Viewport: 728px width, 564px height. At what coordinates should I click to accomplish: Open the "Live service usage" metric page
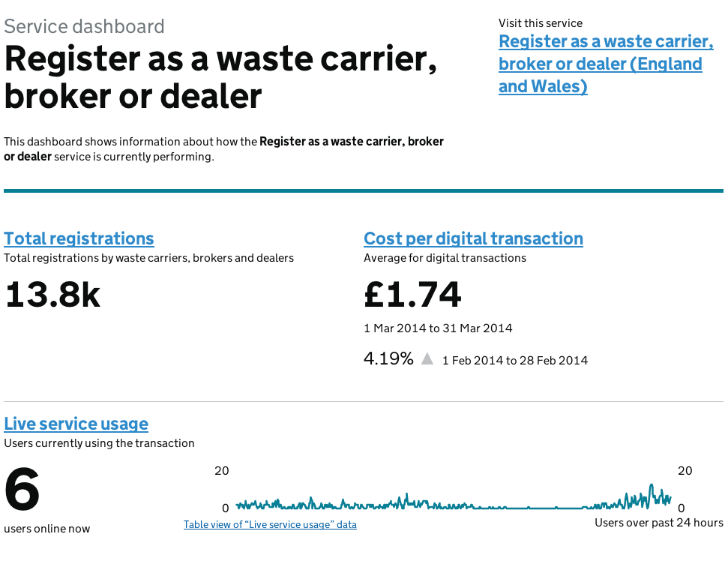(x=76, y=424)
